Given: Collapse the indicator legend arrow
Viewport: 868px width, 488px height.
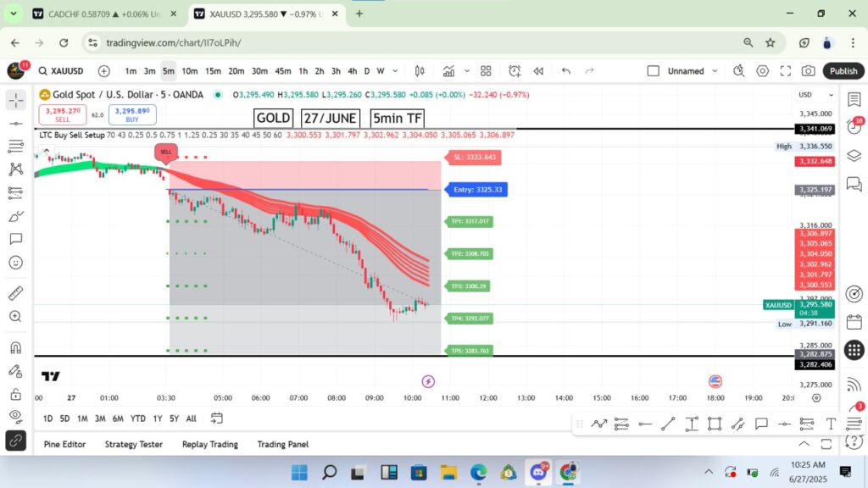Looking at the screenshot, I should 47,151.
